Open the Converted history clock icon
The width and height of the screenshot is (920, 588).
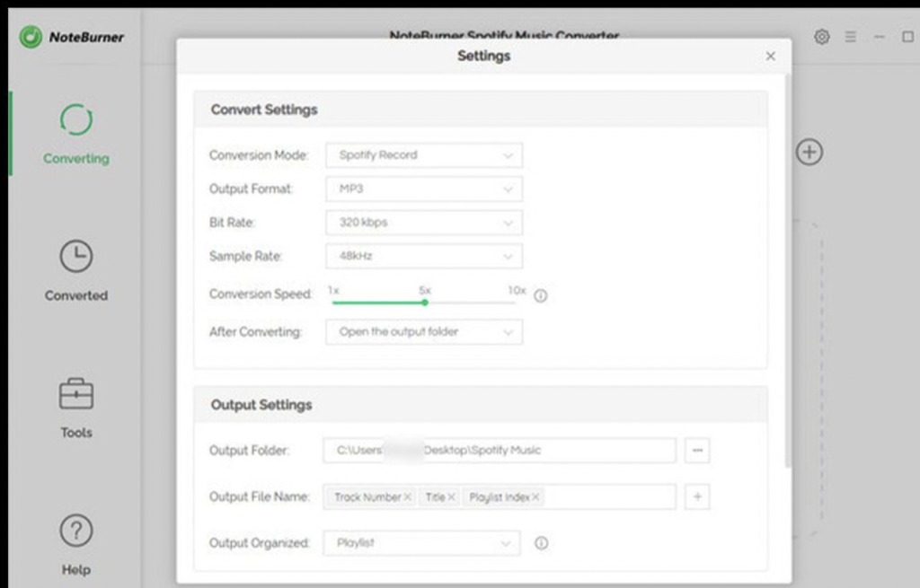75,257
